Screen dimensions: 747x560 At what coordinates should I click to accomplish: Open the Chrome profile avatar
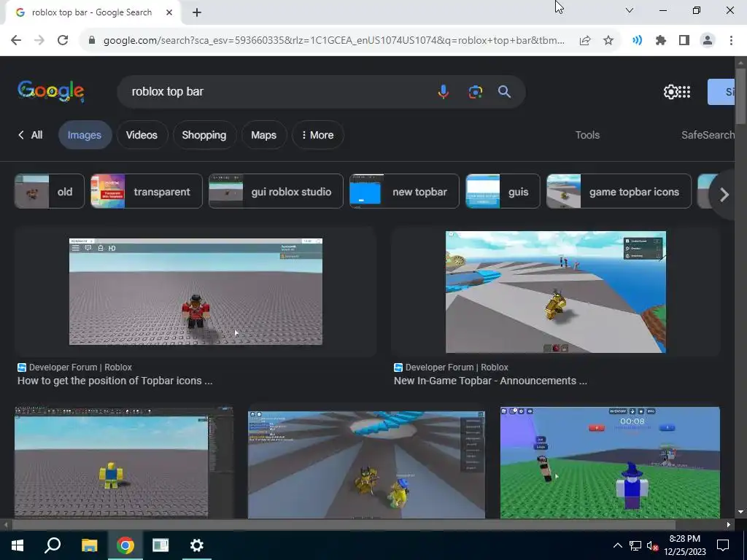pyautogui.click(x=708, y=41)
